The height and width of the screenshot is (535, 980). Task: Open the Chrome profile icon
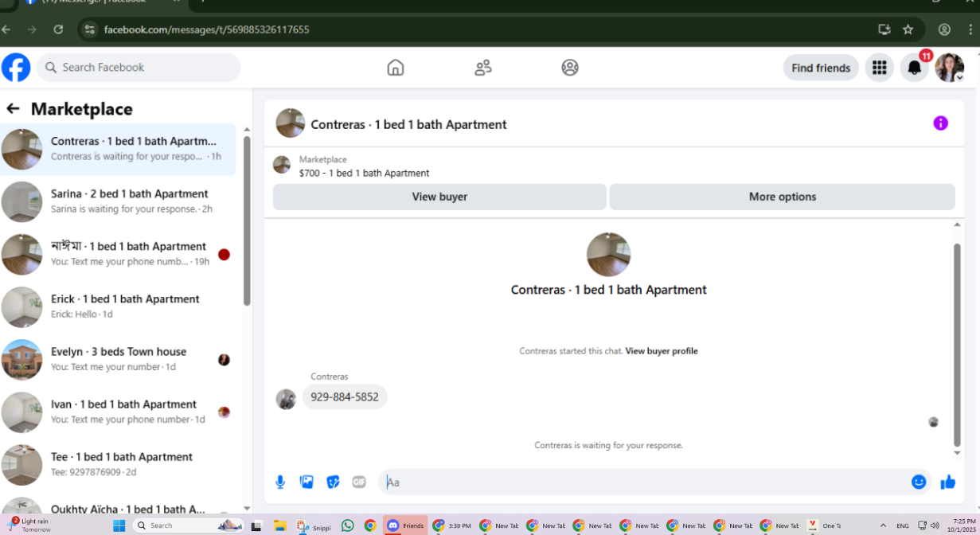(944, 29)
